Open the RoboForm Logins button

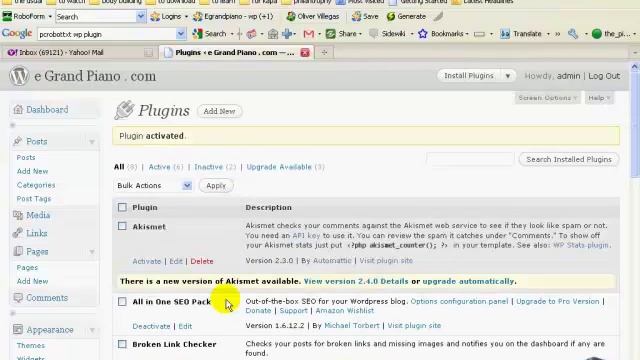click(166, 16)
